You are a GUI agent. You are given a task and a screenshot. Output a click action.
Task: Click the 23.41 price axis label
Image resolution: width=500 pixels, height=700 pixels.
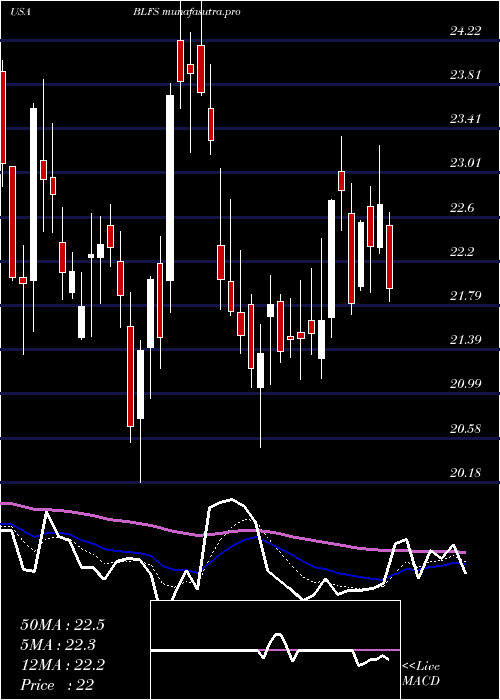click(x=466, y=119)
